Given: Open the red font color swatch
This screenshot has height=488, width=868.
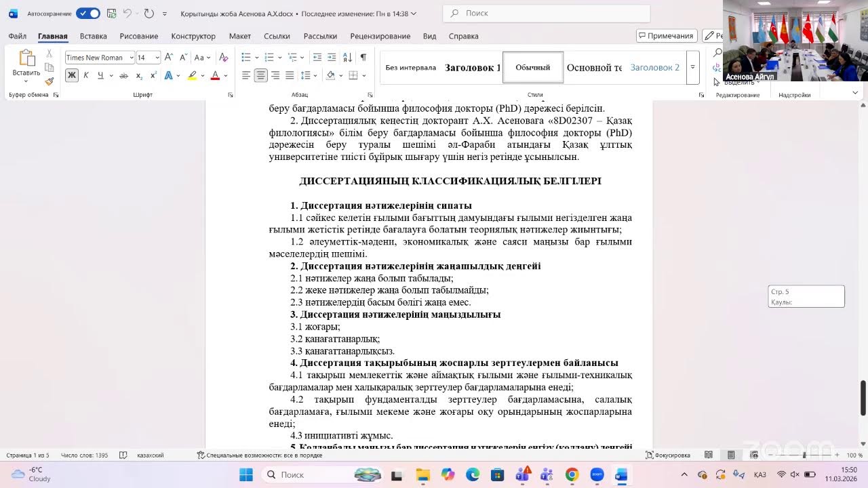Looking at the screenshot, I should click(215, 75).
